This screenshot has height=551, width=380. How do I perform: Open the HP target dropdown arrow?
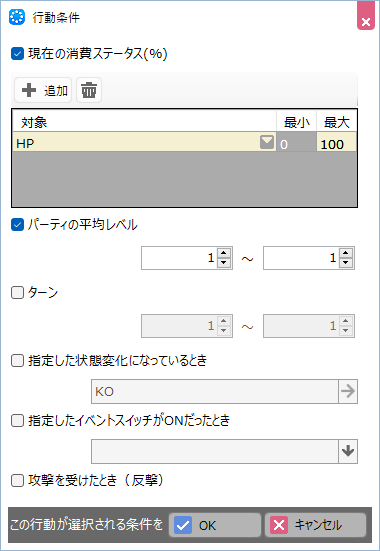coord(267,143)
